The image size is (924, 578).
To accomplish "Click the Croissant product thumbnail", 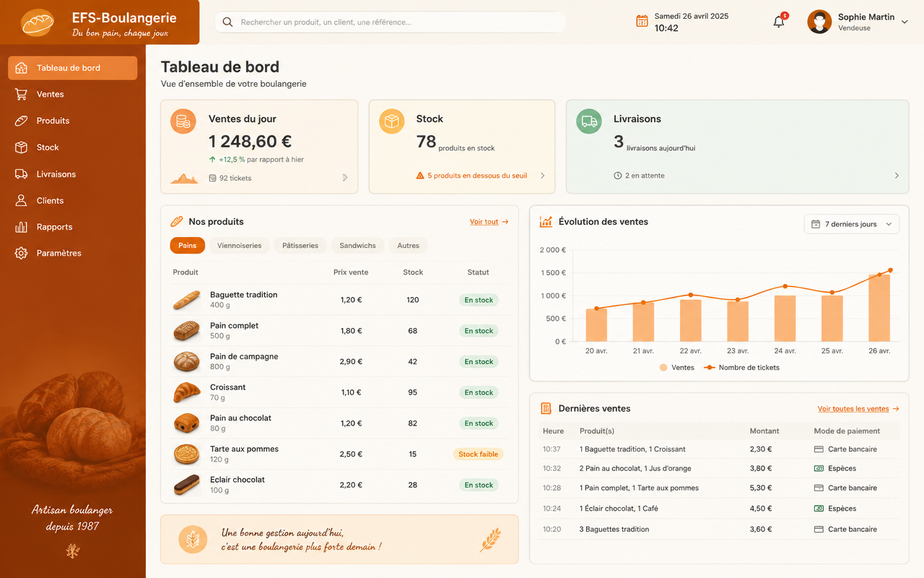I will (x=187, y=392).
